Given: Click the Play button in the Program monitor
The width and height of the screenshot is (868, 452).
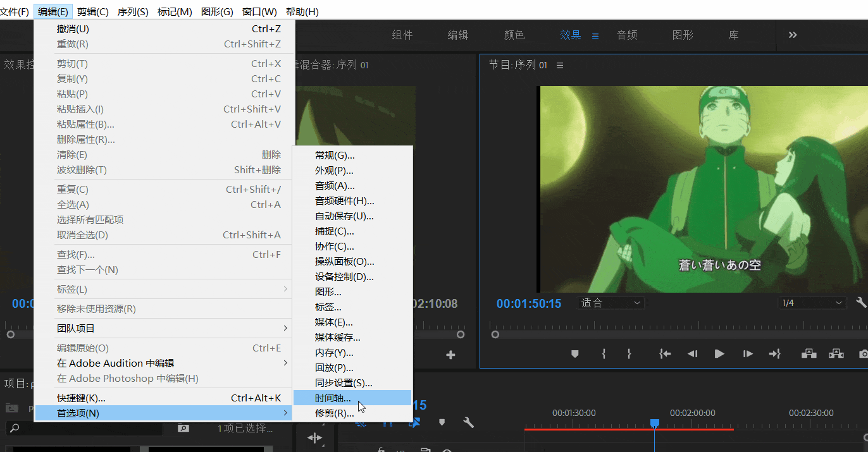Looking at the screenshot, I should tap(719, 354).
